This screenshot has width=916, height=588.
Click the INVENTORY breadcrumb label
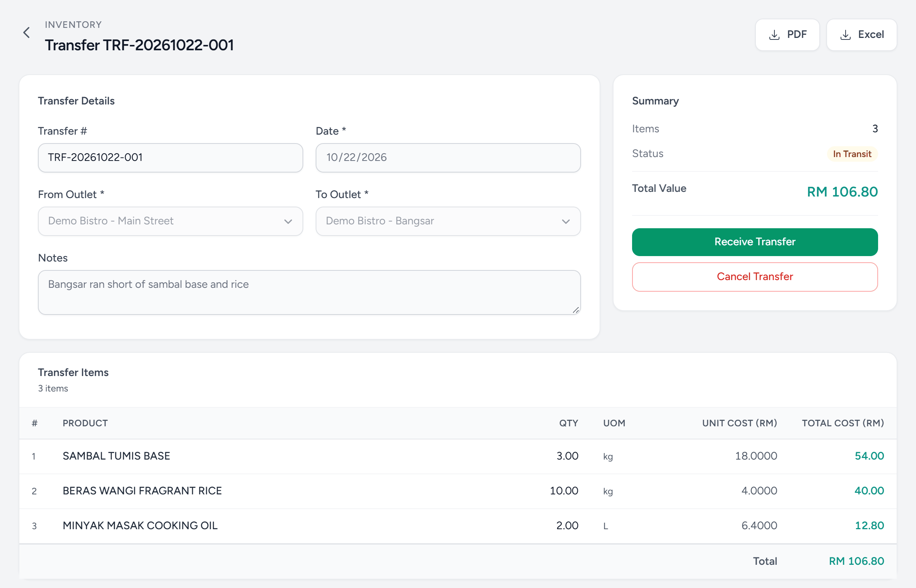(73, 25)
